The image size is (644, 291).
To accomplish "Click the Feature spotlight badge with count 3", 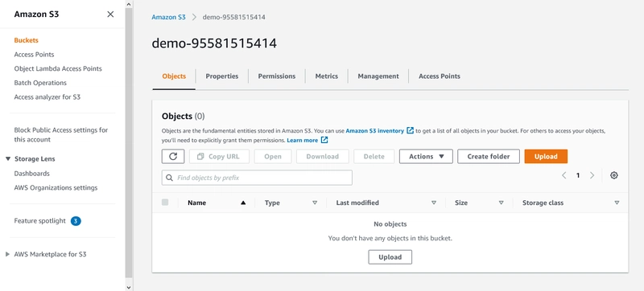I will 76,221.
